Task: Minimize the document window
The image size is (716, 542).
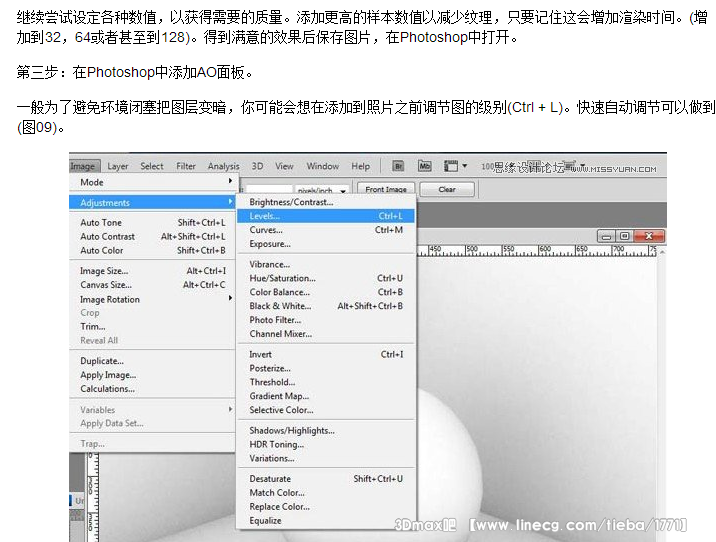Action: 606,236
